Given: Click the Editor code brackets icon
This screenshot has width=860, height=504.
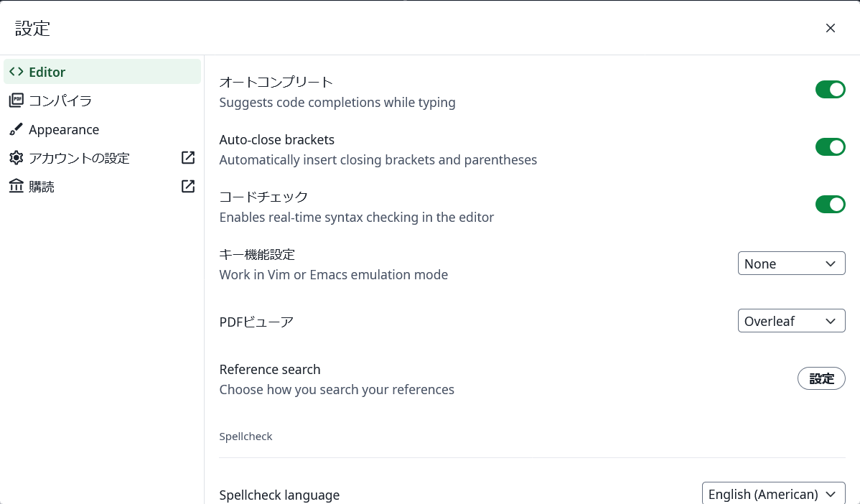Looking at the screenshot, I should point(16,72).
